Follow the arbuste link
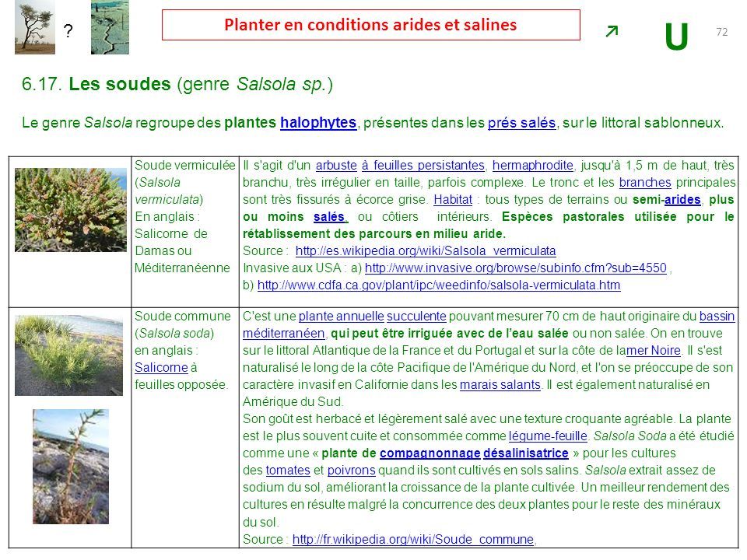Screen dimensions: 747x560 coord(336,165)
